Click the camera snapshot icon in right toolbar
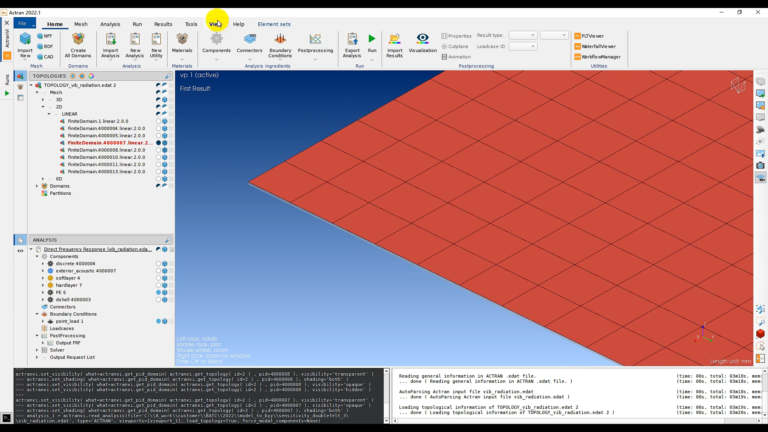This screenshot has height=432, width=768. (760, 166)
